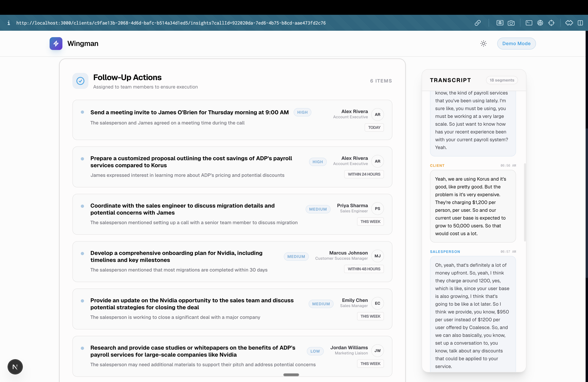
Task: Click the horizontal scroll handle at bottom
Action: pos(291,375)
